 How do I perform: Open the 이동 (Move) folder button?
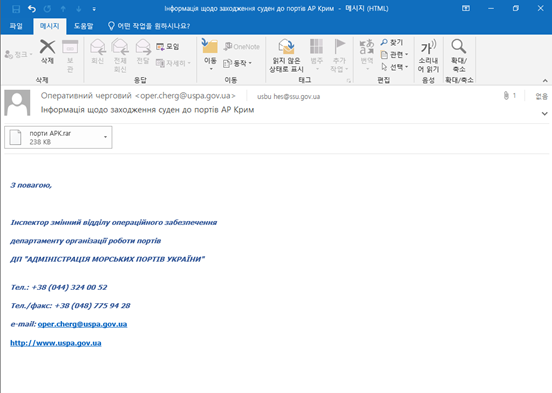point(210,55)
